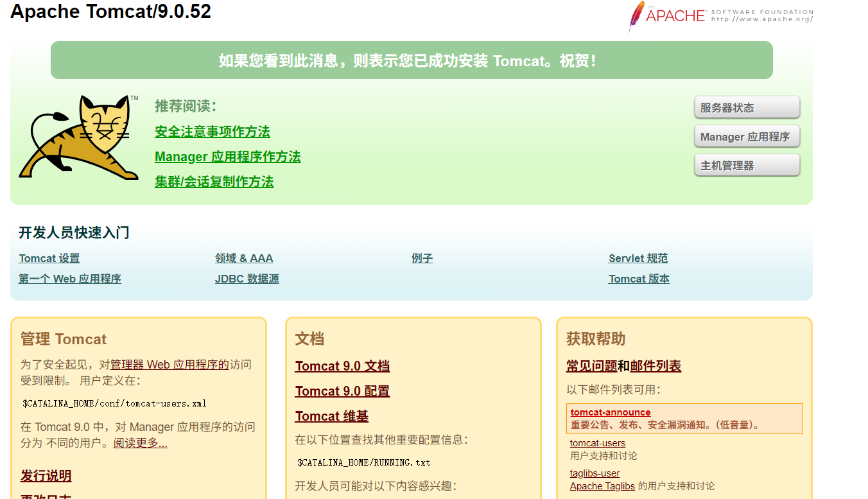Click the Tomcat cat mascot image
The image size is (868, 499).
[78, 137]
